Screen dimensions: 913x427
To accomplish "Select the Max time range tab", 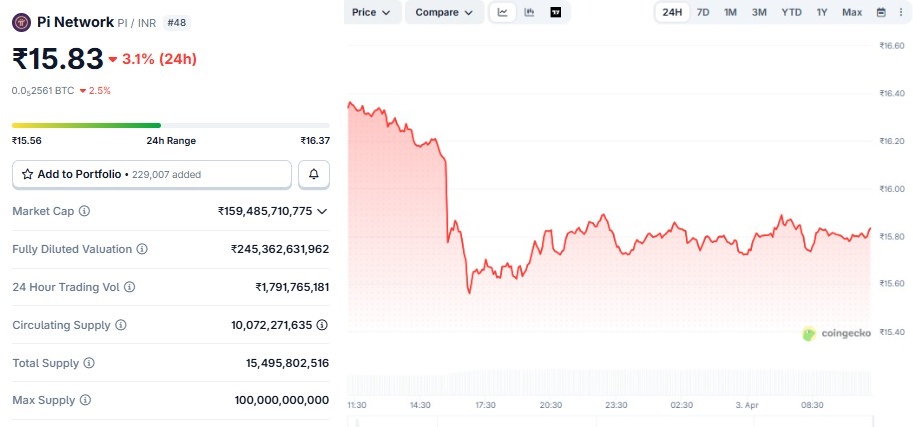I will coord(852,12).
